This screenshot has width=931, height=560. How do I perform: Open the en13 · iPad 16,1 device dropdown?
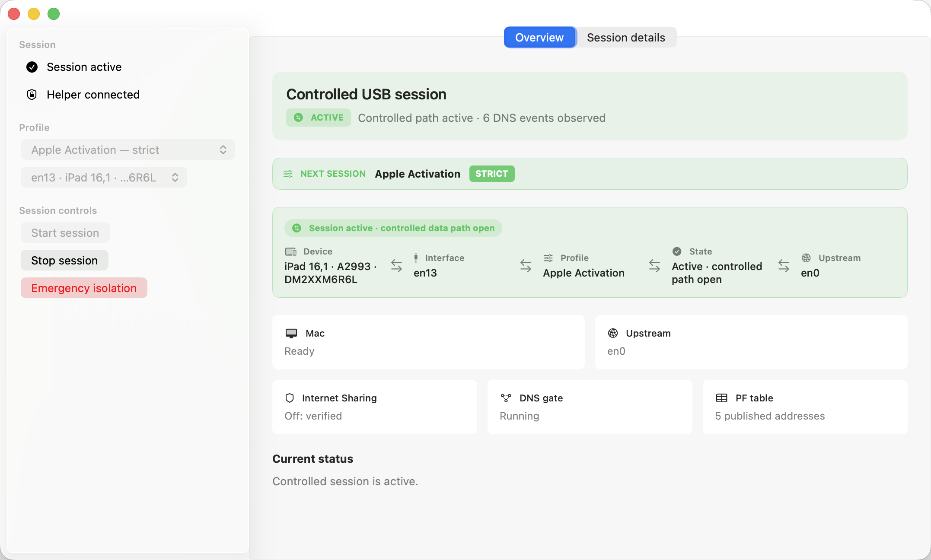coord(104,177)
